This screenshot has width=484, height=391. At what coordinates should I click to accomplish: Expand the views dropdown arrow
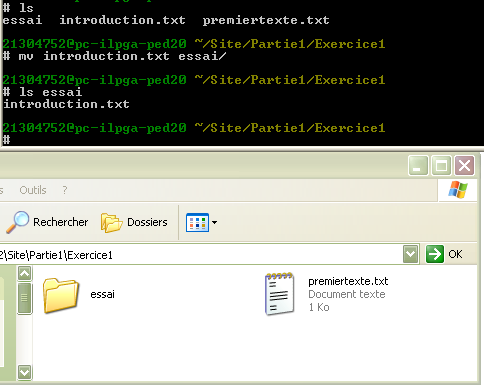[214, 222]
